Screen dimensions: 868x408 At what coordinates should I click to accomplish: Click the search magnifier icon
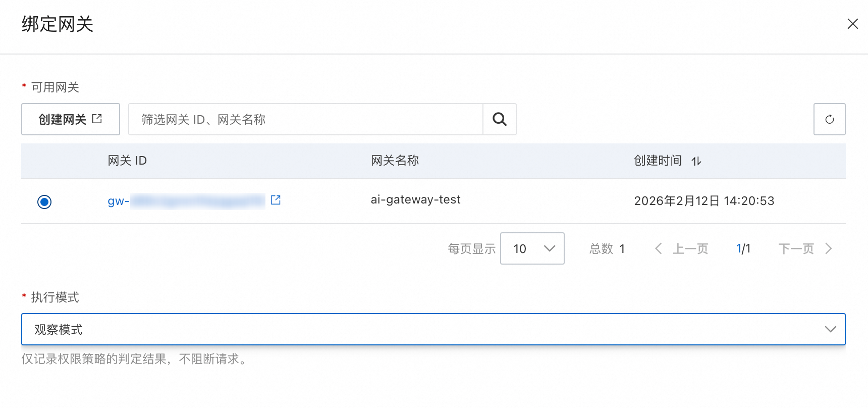click(500, 119)
